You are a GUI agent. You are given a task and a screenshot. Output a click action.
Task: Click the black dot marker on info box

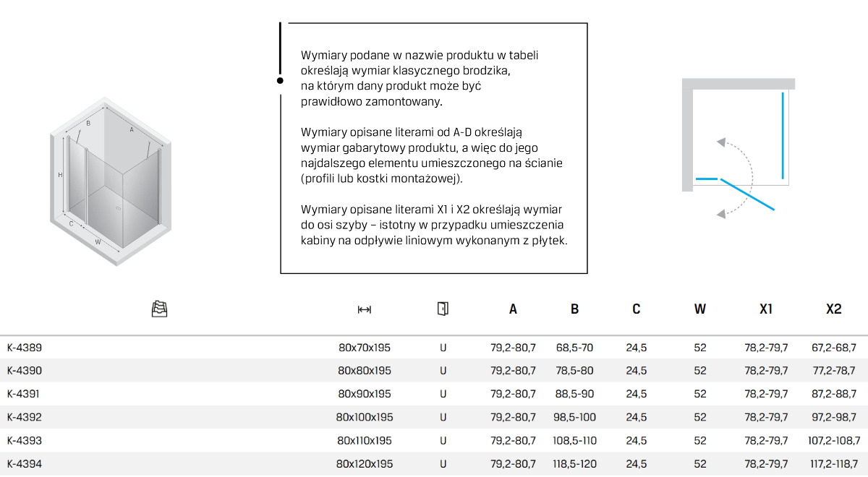point(280,81)
